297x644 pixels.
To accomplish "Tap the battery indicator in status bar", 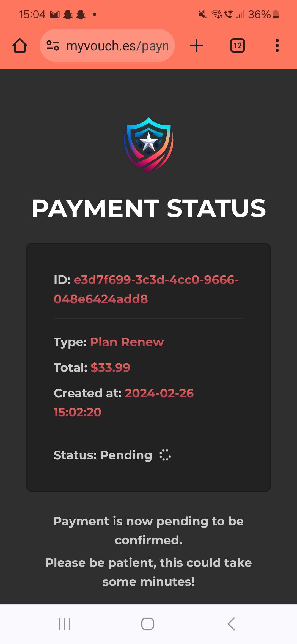I will pyautogui.click(x=276, y=14).
